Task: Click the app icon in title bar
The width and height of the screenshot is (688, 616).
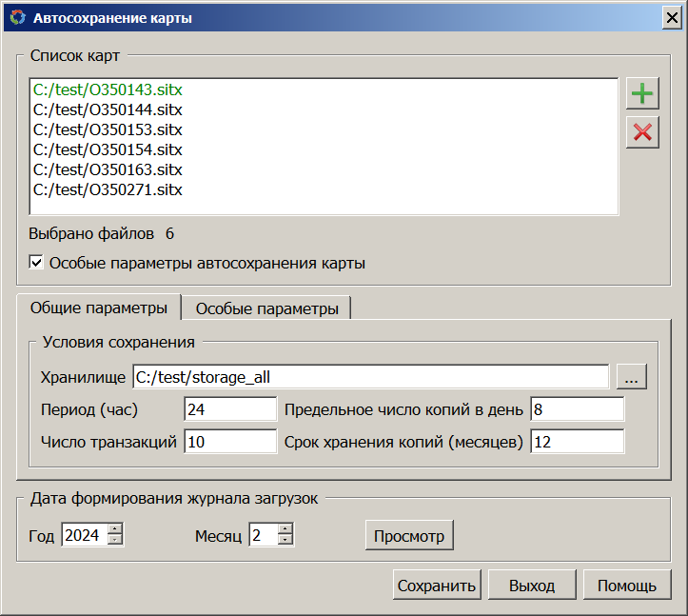Action: [x=17, y=18]
